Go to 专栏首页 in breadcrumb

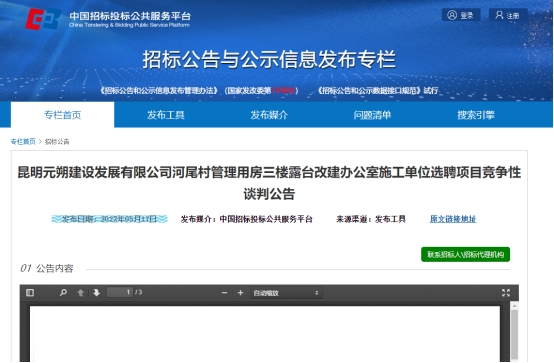[23, 142]
